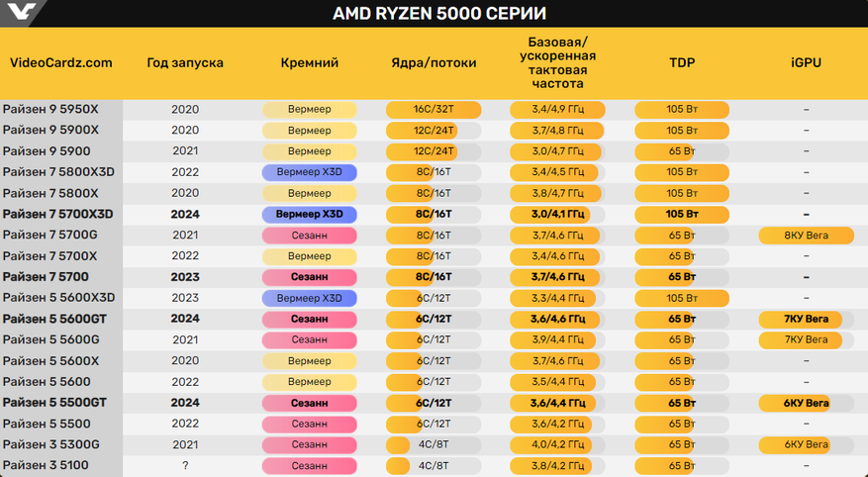This screenshot has height=477, width=868.
Task: Click the TDP column header
Action: (682, 63)
